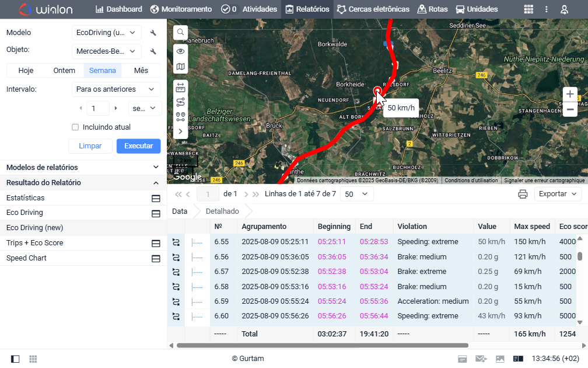
Task: Show Estatísticas table toggle icon
Action: tap(156, 198)
